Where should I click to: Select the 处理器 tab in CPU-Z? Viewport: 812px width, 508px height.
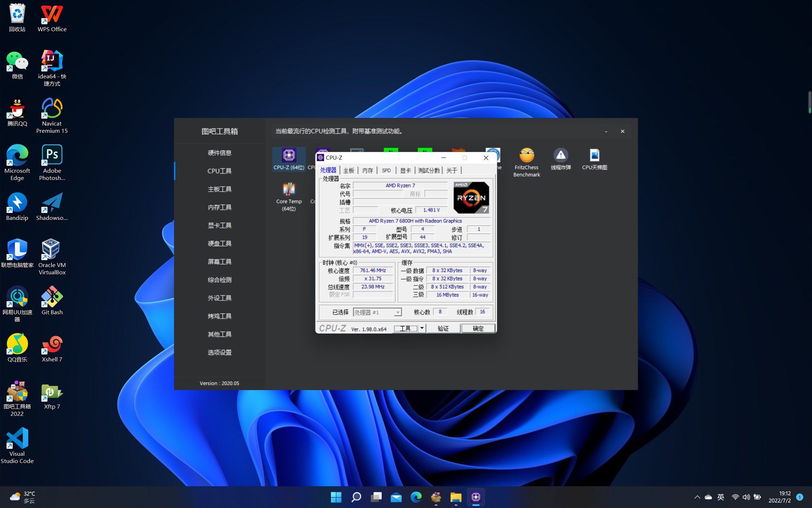click(328, 170)
